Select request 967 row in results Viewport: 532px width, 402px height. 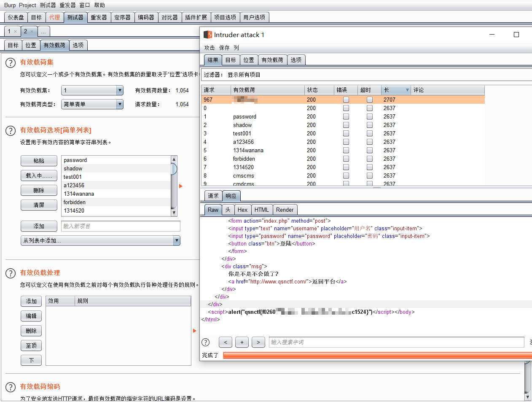tap(343, 100)
